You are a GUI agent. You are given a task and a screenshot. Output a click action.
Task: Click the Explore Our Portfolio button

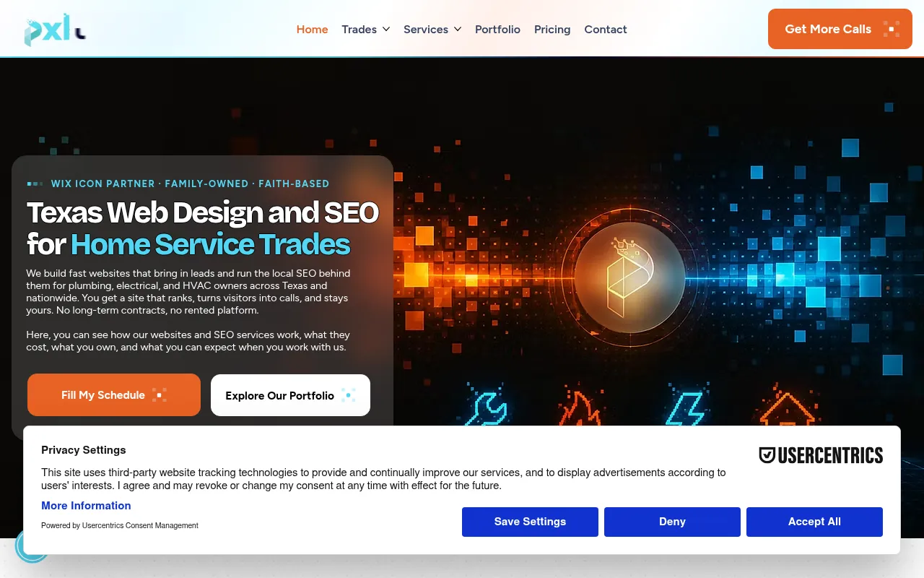pyautogui.click(x=290, y=395)
